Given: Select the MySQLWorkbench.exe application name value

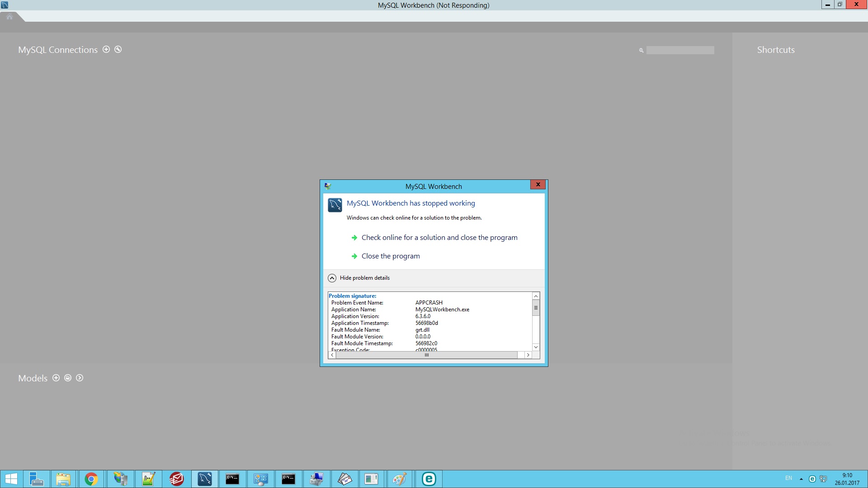Looking at the screenshot, I should pyautogui.click(x=442, y=310).
